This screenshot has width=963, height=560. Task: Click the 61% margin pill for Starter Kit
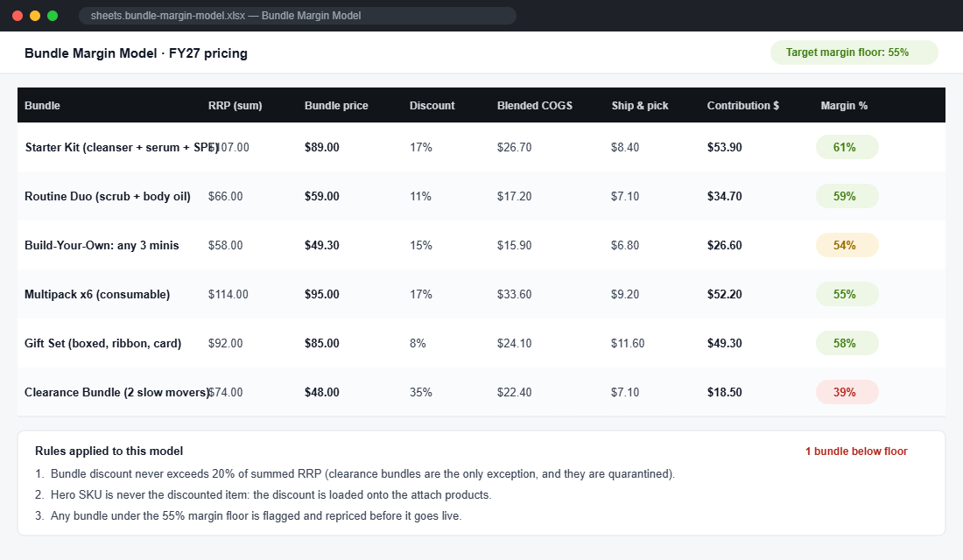point(847,147)
